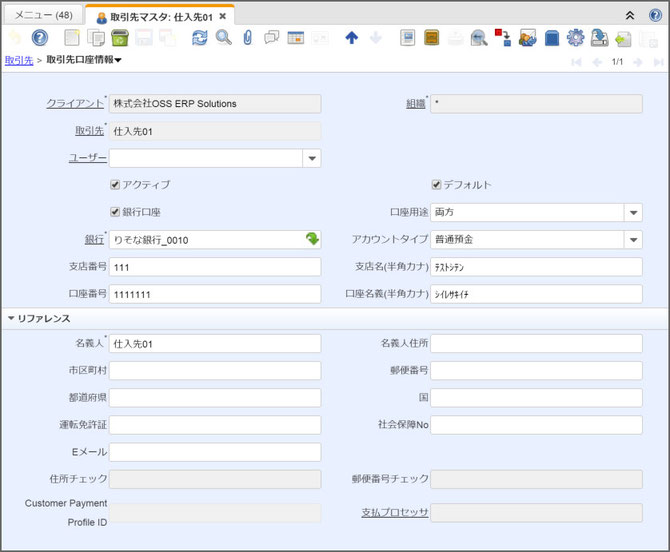Close the 取引先マスタ: 仕入先01 tab
The height and width of the screenshot is (552, 670).
[223, 16]
